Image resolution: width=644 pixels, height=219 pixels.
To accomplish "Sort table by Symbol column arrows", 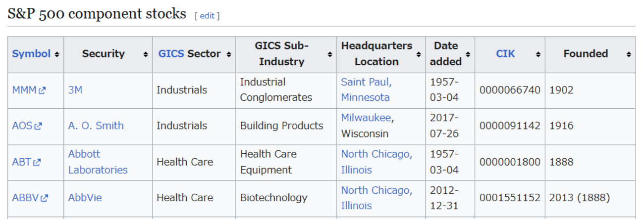I will coord(57,54).
